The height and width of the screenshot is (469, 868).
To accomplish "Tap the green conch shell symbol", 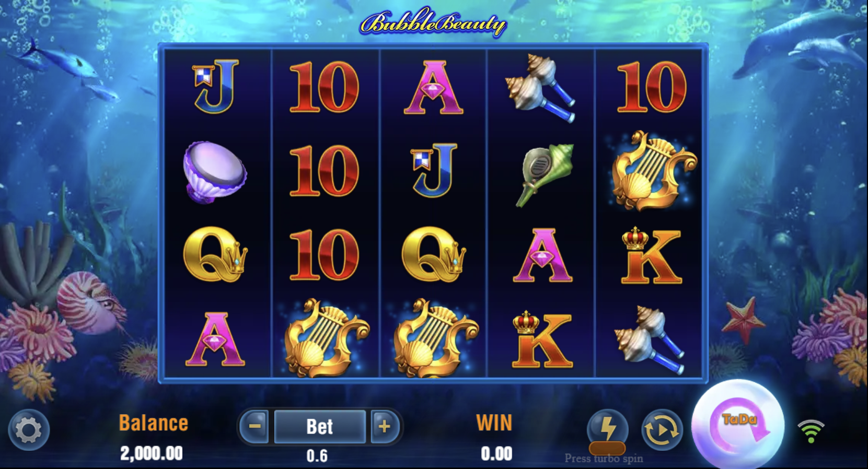I will click(x=544, y=174).
